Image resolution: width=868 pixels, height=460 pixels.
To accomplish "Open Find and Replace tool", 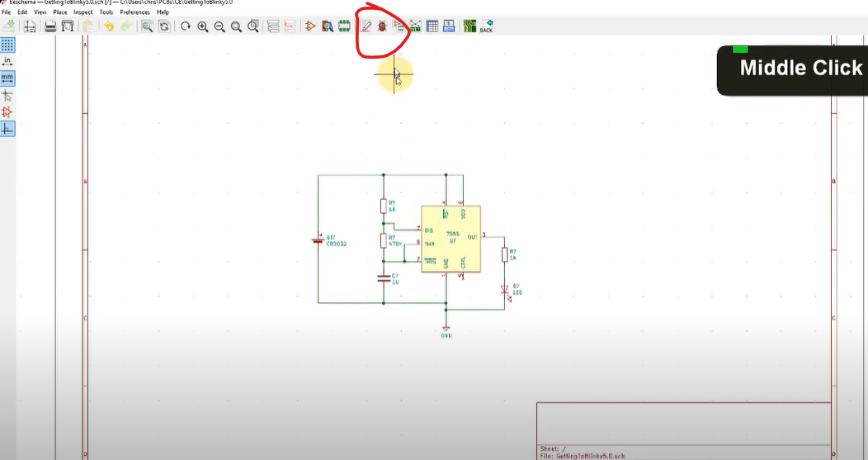I will coord(164,26).
